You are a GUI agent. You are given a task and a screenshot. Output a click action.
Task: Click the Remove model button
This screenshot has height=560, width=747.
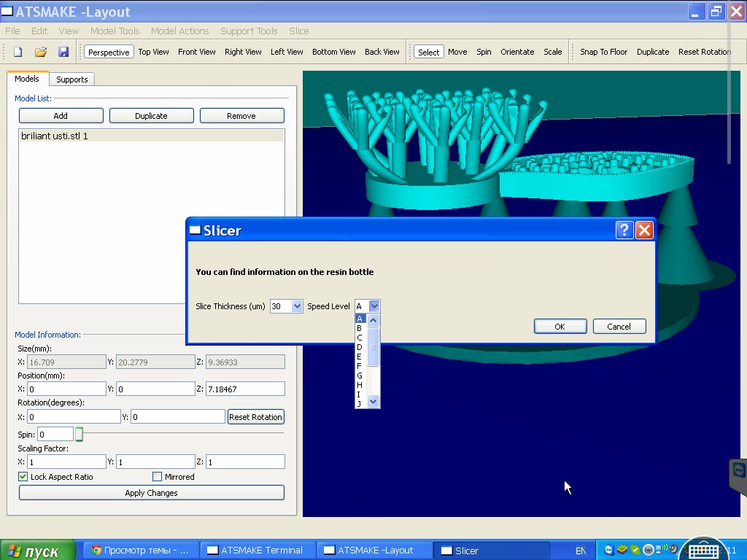(241, 116)
